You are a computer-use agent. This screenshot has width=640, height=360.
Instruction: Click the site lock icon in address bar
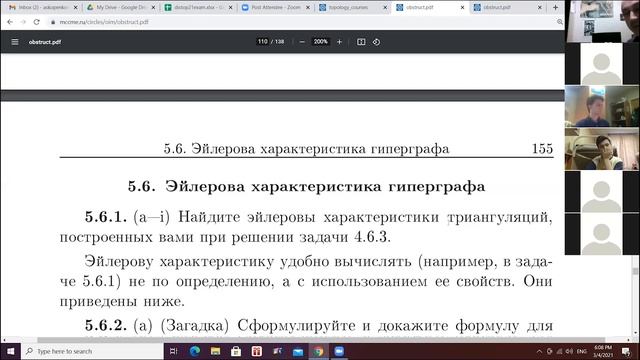(53, 22)
